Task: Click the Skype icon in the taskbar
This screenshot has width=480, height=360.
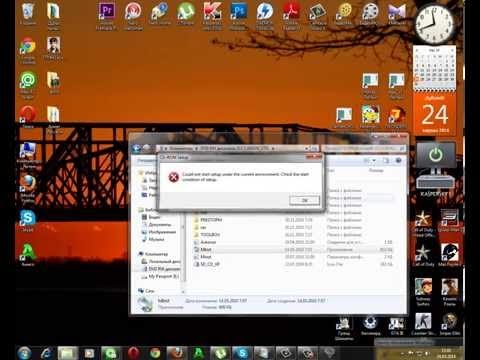Action: [242, 353]
